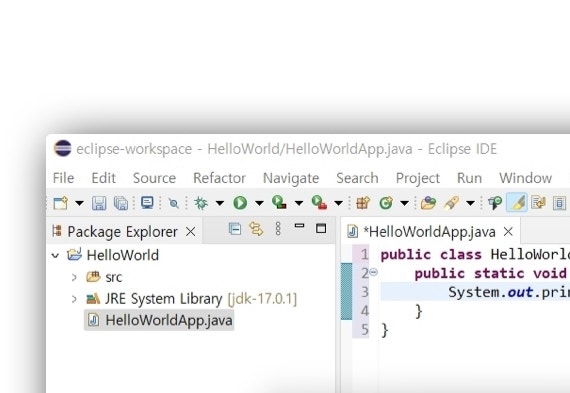The height and width of the screenshot is (393, 570).
Task: Maximize the Package Explorer panel
Action: (x=321, y=228)
